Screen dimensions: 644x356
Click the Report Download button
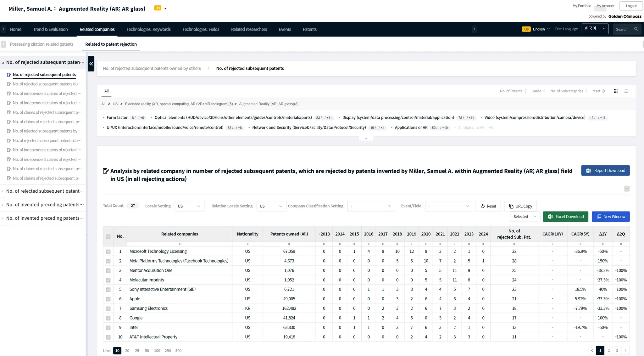coord(605,171)
